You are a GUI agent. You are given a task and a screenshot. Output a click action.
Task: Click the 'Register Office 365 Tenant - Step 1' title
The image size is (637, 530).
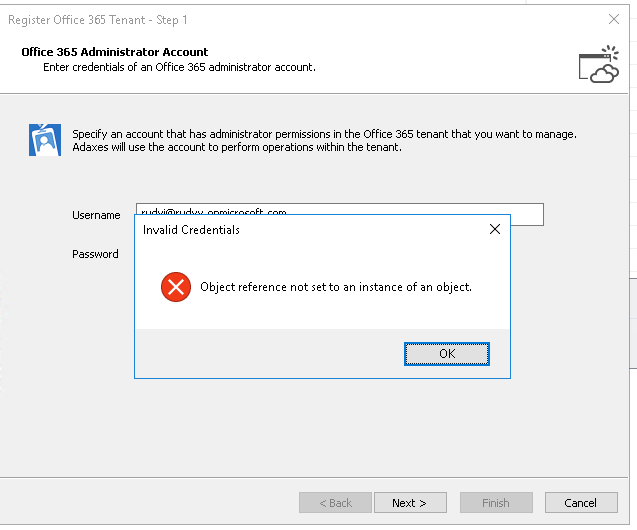[x=98, y=19]
